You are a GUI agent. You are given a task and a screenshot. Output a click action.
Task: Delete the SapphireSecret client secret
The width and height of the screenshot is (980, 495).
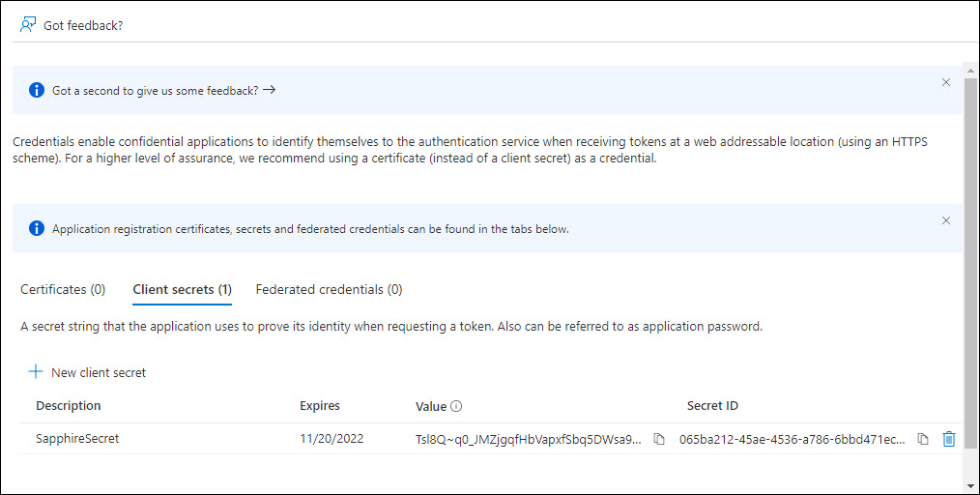[948, 439]
